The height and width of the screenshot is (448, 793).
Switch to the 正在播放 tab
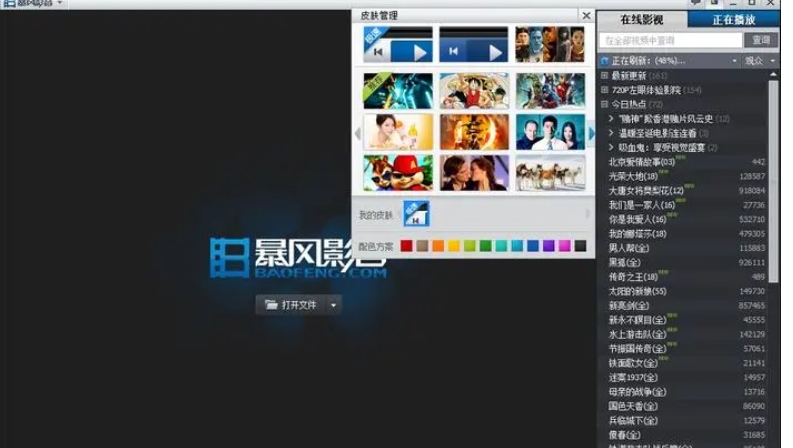(733, 20)
